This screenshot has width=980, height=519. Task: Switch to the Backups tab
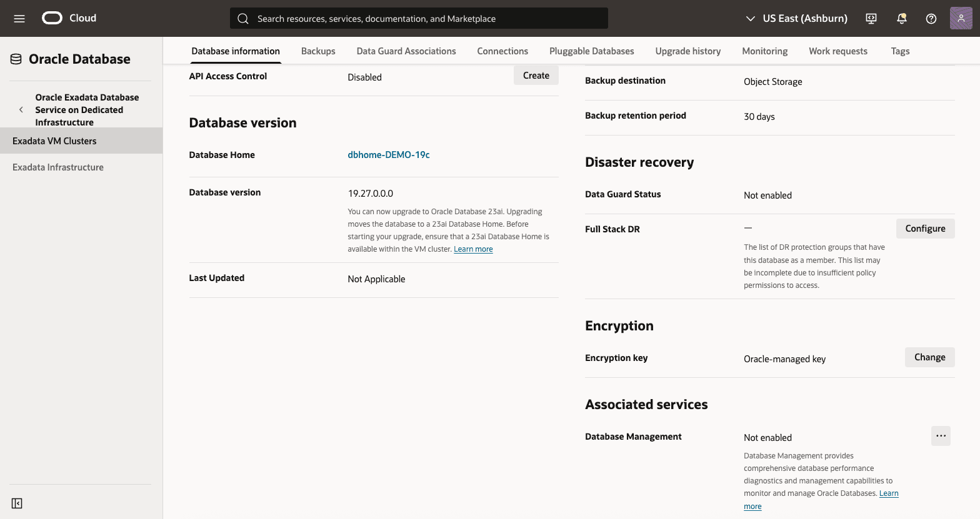coord(318,51)
